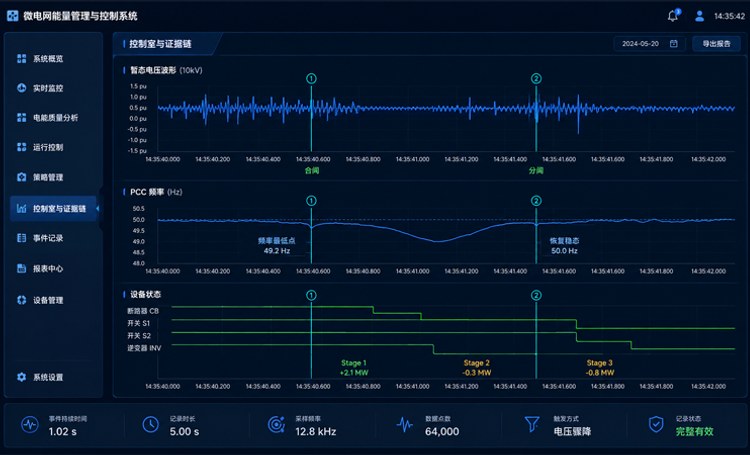Click the 开关 S1 row label
This screenshot has height=455, width=750.
[139, 323]
